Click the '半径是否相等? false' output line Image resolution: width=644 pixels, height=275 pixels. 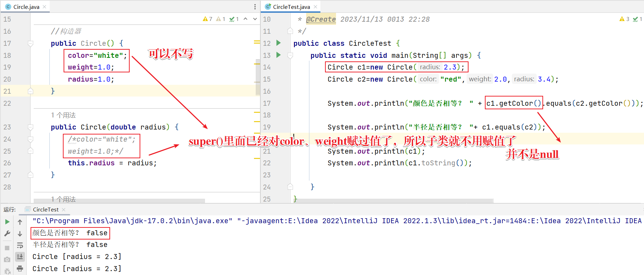pyautogui.click(x=70, y=244)
